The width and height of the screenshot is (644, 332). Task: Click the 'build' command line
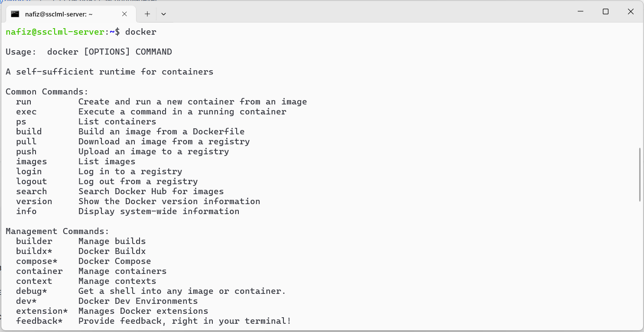(x=130, y=132)
